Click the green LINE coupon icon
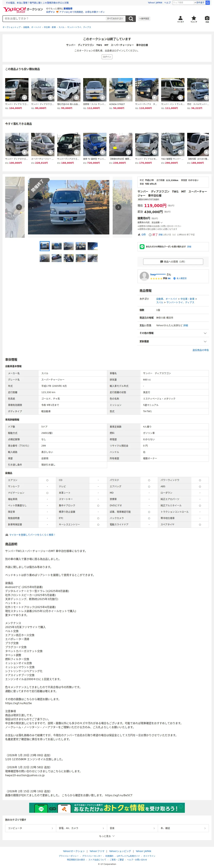This screenshot has height=868, width=214. click(x=142, y=247)
